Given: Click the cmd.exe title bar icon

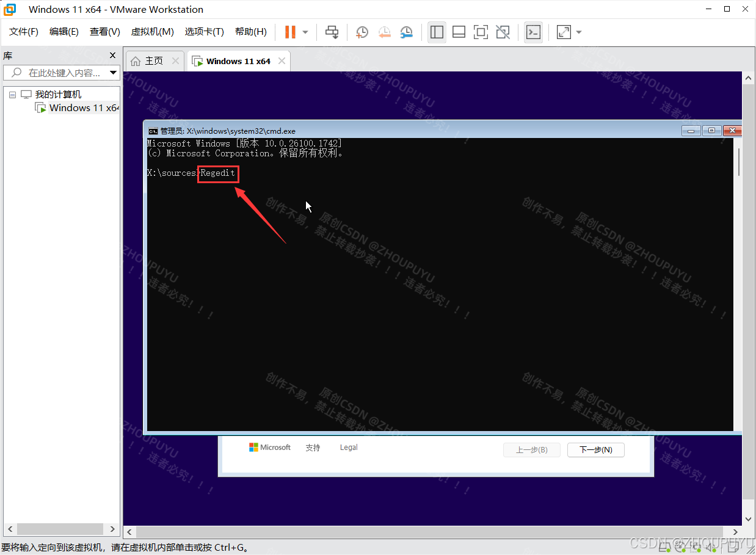Looking at the screenshot, I should pos(153,131).
